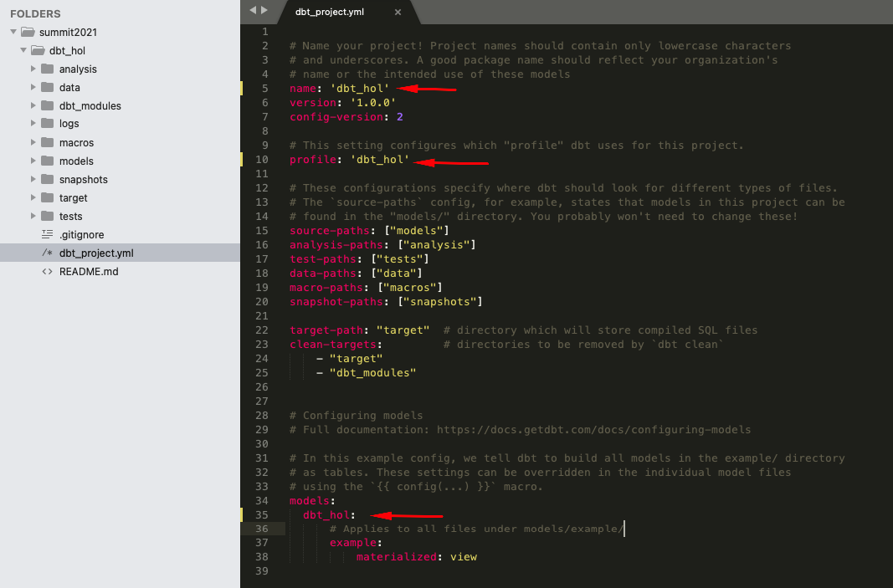The height and width of the screenshot is (588, 893).
Task: Open the tests folder
Action: tap(70, 217)
